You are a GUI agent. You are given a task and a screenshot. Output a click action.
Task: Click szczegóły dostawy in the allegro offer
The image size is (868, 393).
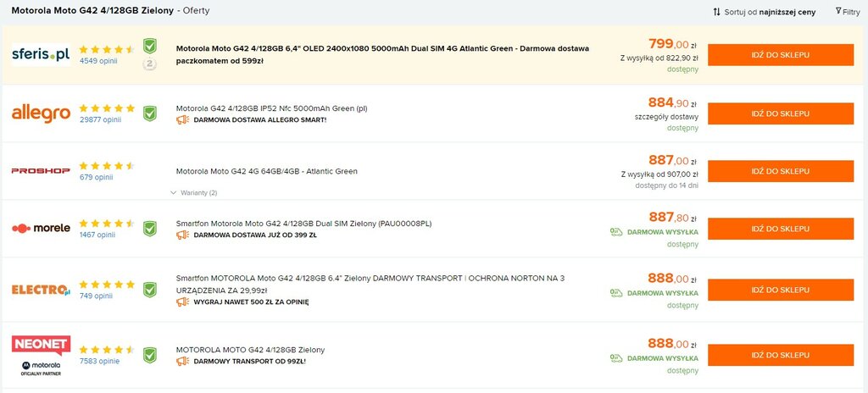(666, 117)
